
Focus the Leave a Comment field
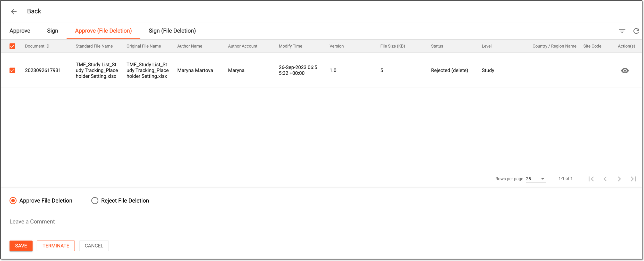tap(186, 222)
